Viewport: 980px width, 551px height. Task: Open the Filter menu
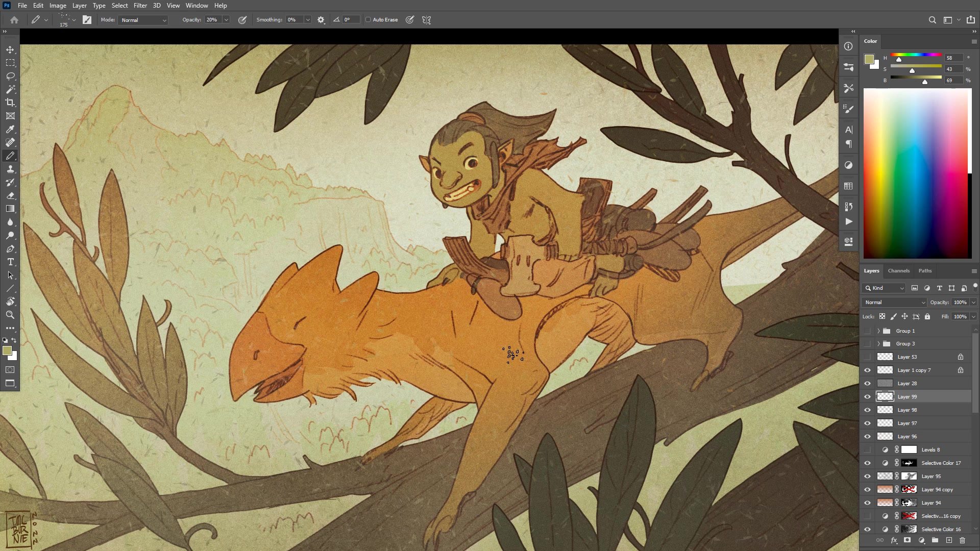click(140, 6)
